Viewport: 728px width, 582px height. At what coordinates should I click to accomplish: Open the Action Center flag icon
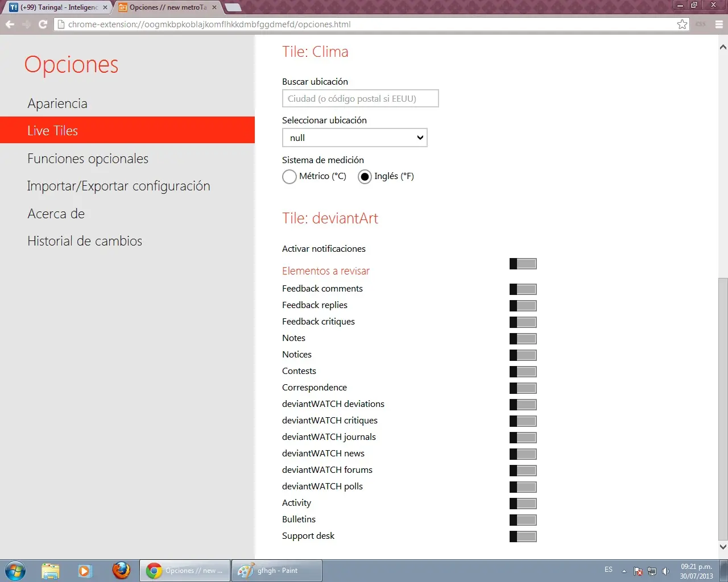pos(638,571)
